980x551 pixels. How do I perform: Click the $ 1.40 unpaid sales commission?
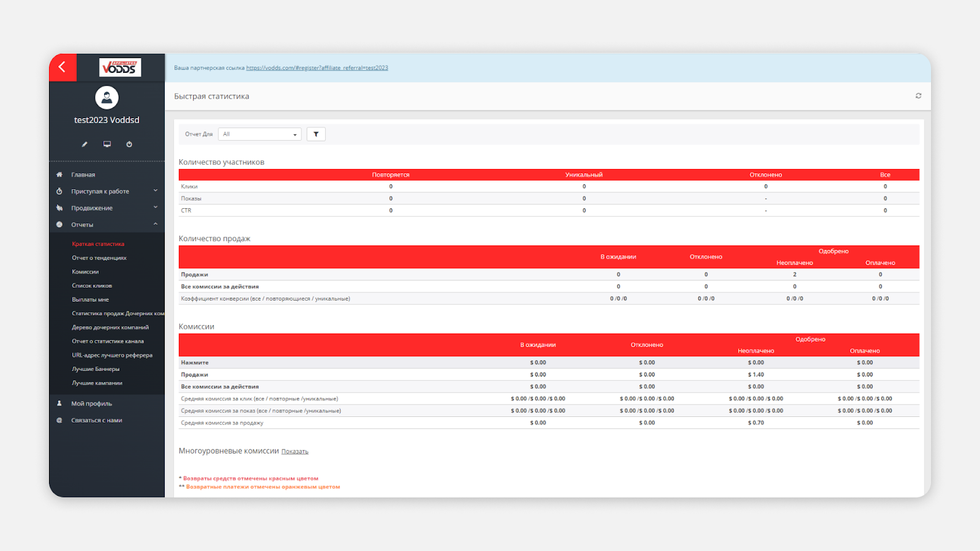[756, 375]
